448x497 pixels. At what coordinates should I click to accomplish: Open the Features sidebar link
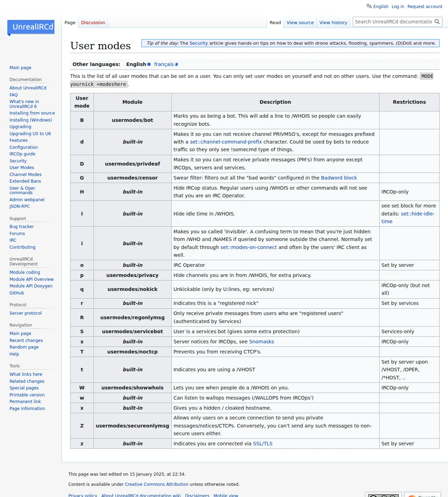pos(18,140)
